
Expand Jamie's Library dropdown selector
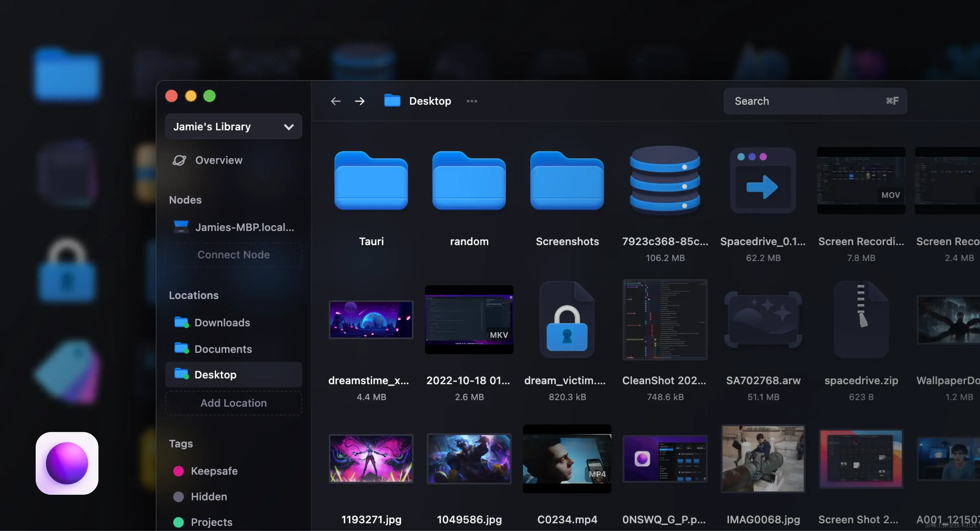click(x=288, y=126)
